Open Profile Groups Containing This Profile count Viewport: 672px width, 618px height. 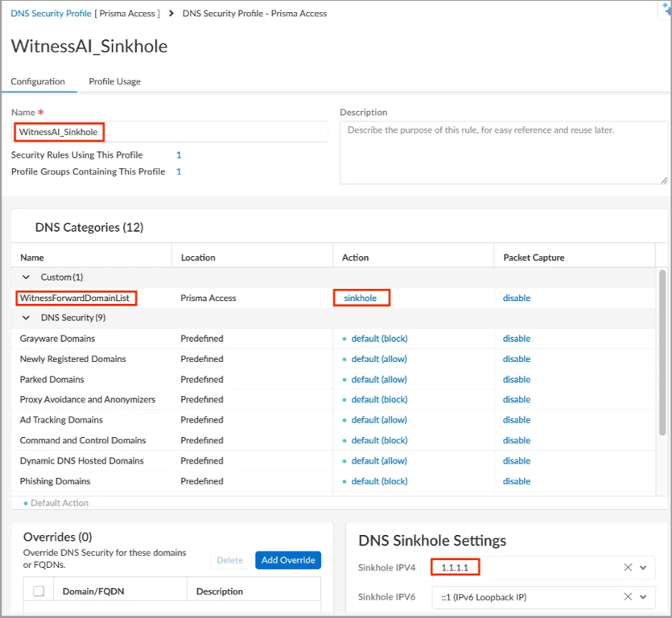click(x=179, y=171)
